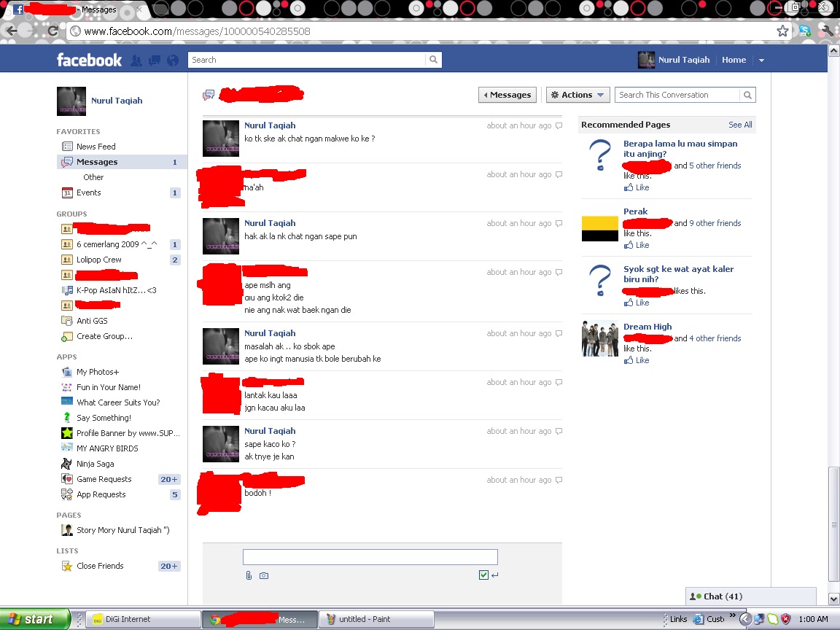Click the Facebook Search field in header
The image size is (840, 630).
307,60
